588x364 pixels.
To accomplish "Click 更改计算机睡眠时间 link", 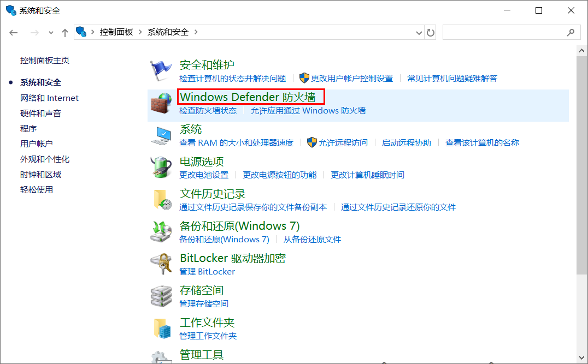I will click(367, 175).
